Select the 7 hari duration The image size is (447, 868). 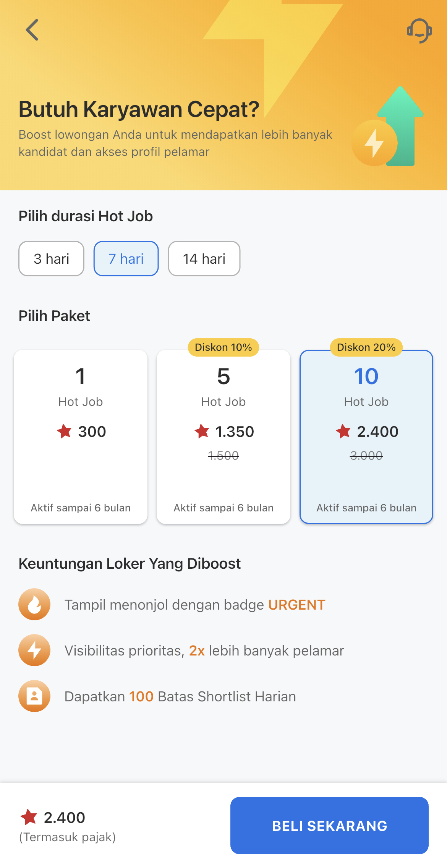[126, 259]
